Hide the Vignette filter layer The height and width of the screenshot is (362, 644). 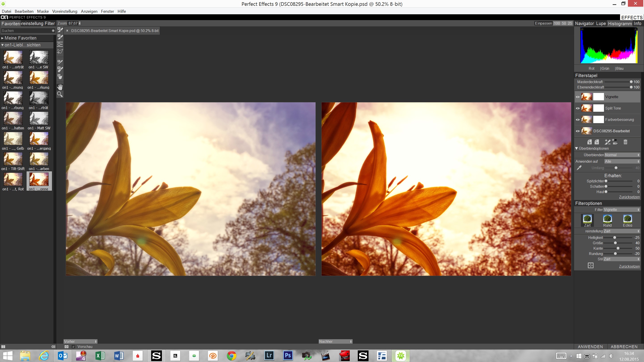(578, 97)
